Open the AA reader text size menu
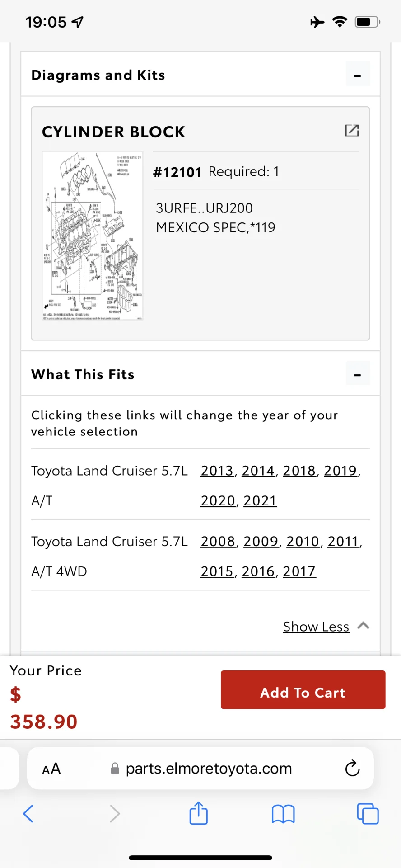The height and width of the screenshot is (868, 401). pyautogui.click(x=51, y=769)
